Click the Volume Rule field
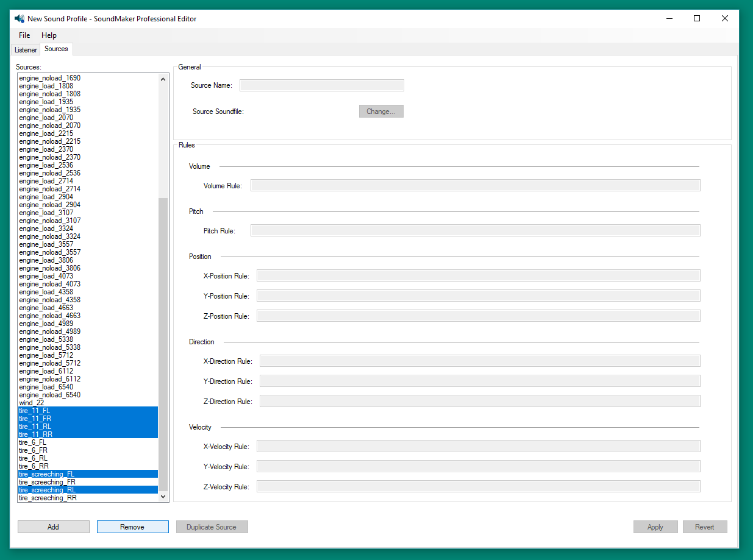 (x=476, y=185)
